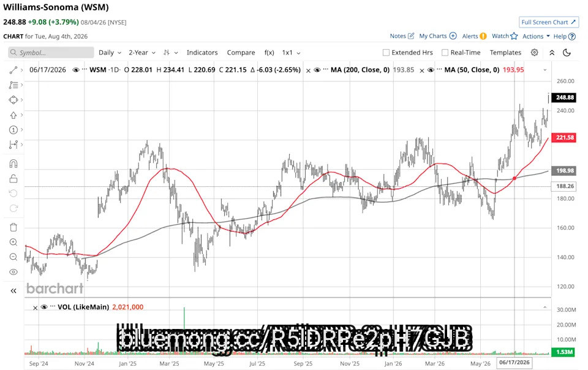Click the undo arrow icon
This screenshot has width=588, height=370.
tap(13, 194)
